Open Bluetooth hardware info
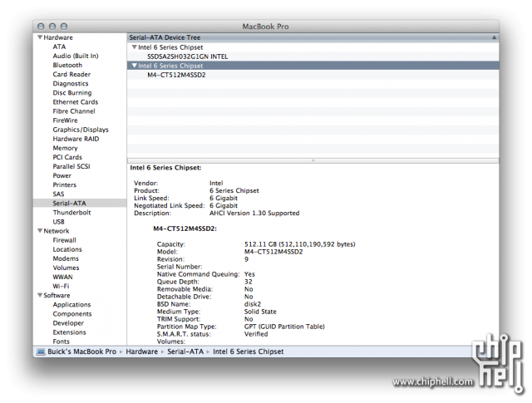The image size is (532, 403). pos(67,65)
